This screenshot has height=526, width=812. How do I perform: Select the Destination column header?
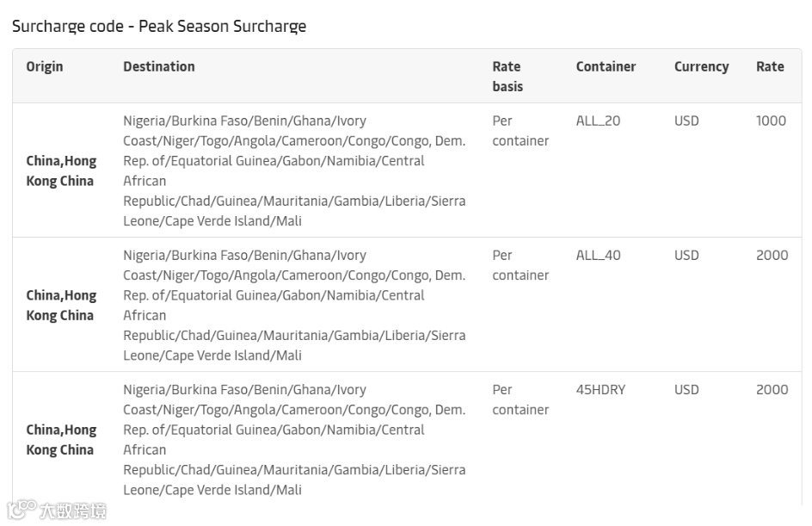(159, 66)
